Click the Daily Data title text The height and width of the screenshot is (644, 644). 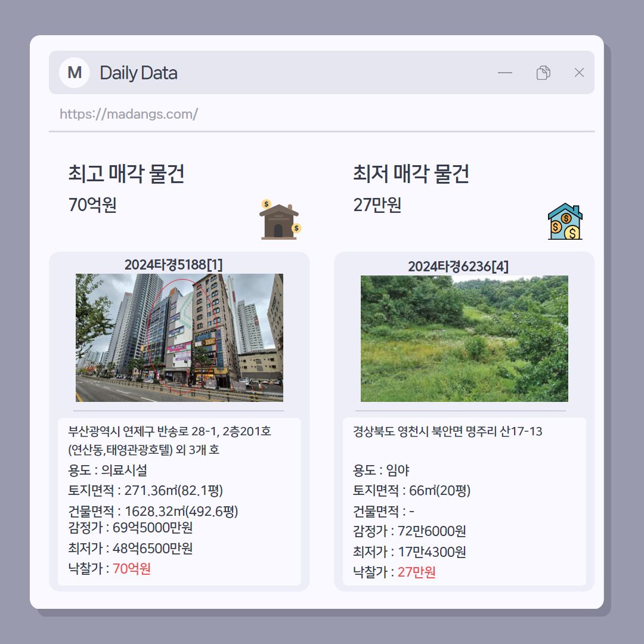tap(139, 73)
